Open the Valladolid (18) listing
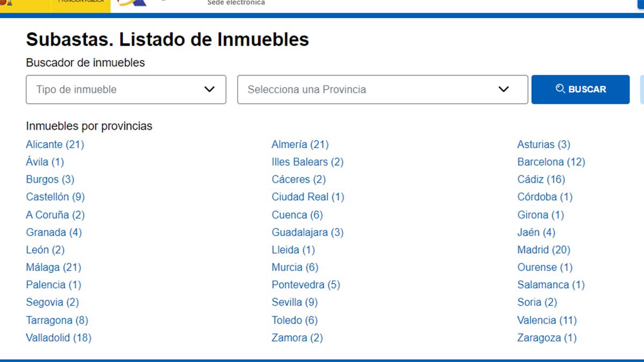The height and width of the screenshot is (362, 644). pyautogui.click(x=58, y=337)
